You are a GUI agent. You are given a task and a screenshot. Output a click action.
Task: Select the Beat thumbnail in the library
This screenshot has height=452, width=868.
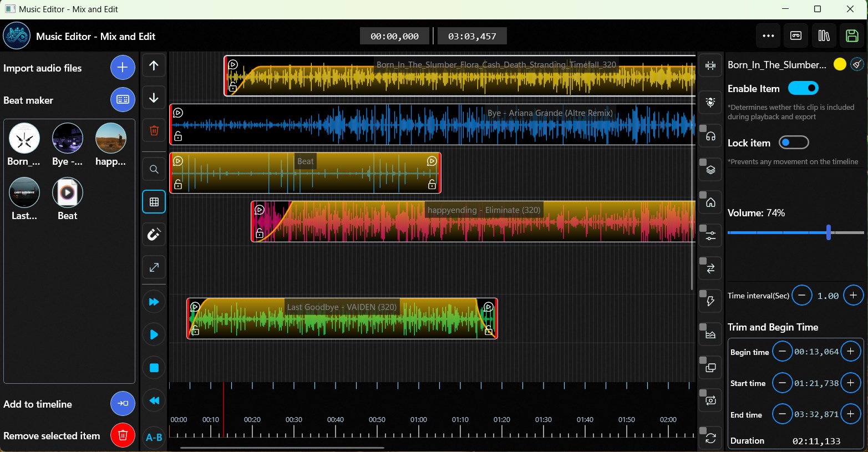tap(67, 192)
